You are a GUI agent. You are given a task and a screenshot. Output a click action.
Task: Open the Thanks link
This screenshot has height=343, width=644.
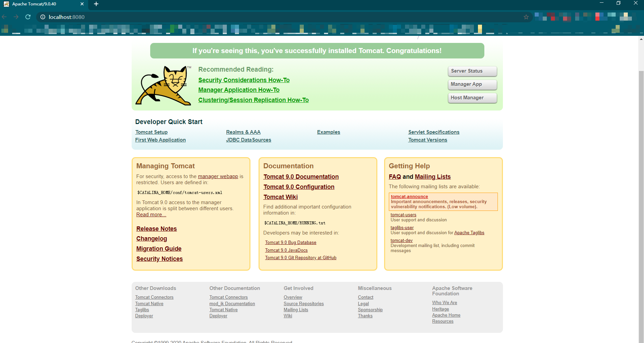click(365, 316)
